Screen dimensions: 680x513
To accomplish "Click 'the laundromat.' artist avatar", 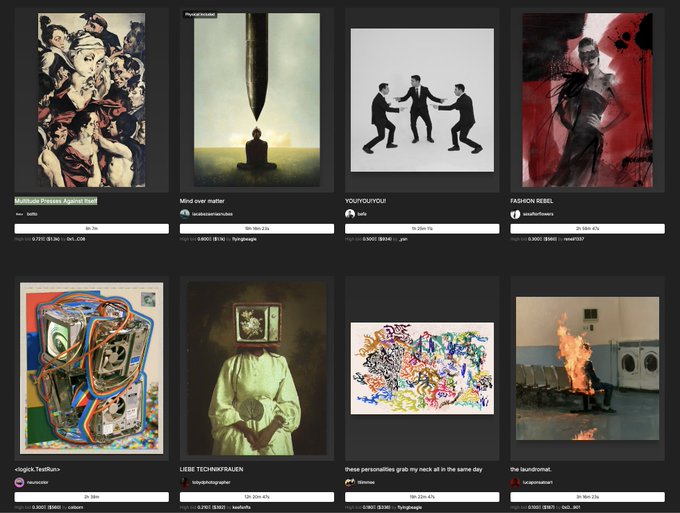I will coord(515,482).
